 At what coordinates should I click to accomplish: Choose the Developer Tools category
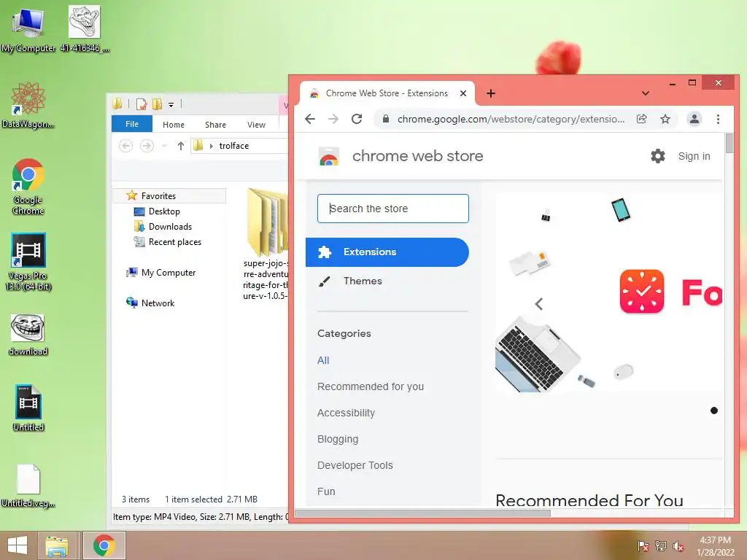tap(355, 465)
